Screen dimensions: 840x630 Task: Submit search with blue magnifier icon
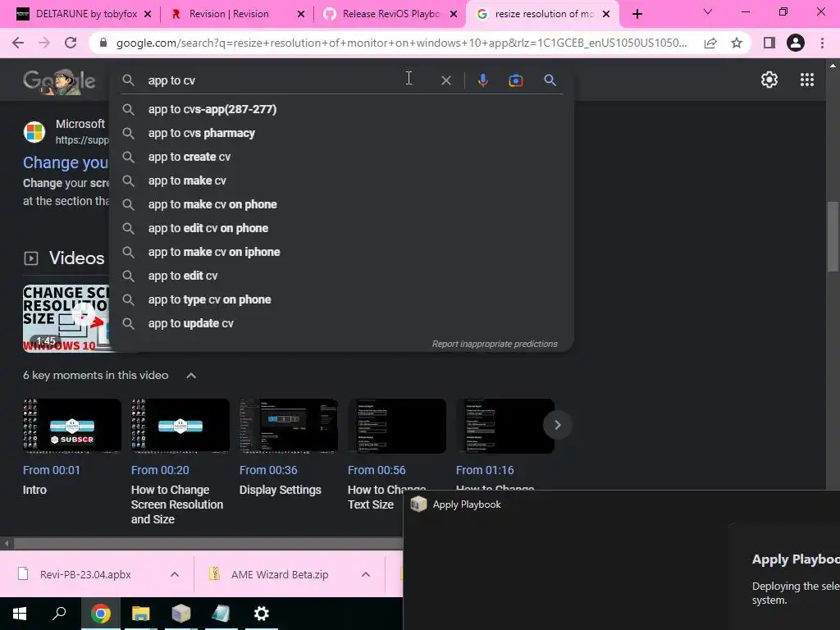tap(550, 80)
